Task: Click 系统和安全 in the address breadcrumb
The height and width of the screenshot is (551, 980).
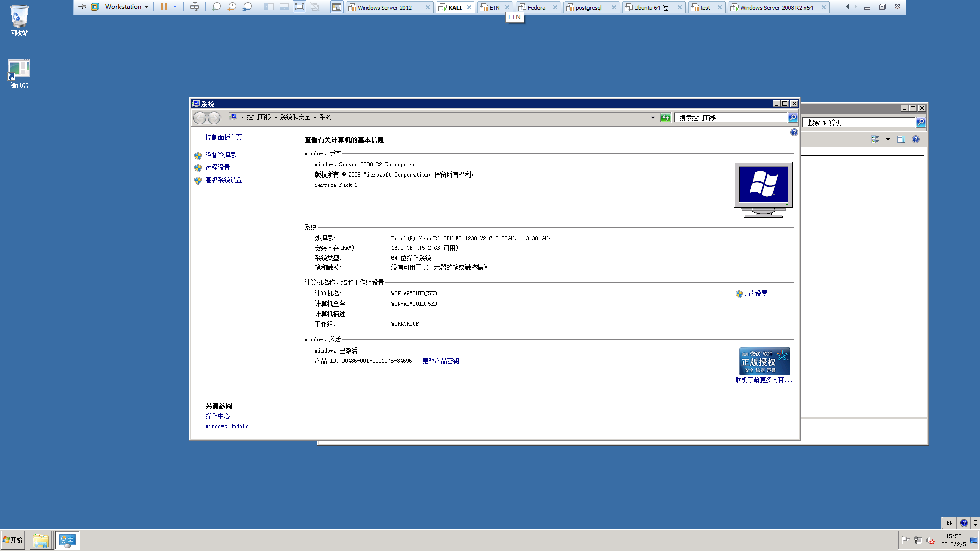Action: (295, 117)
